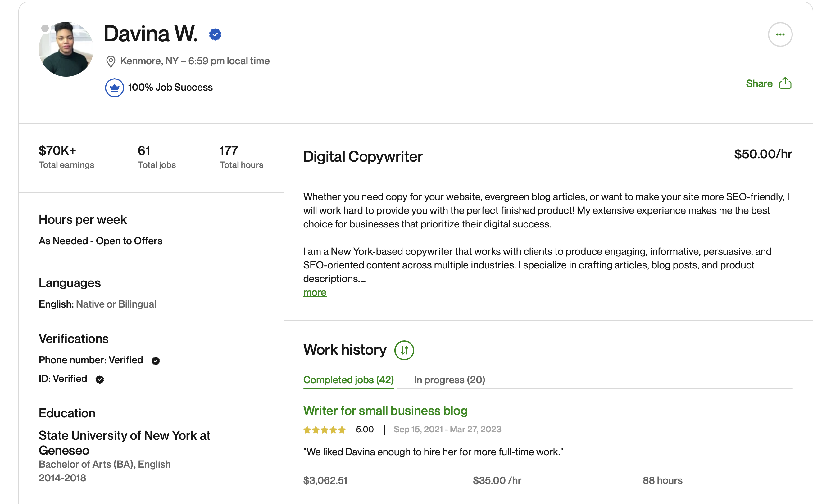Click the Phone number verified checkmark badge

156,361
